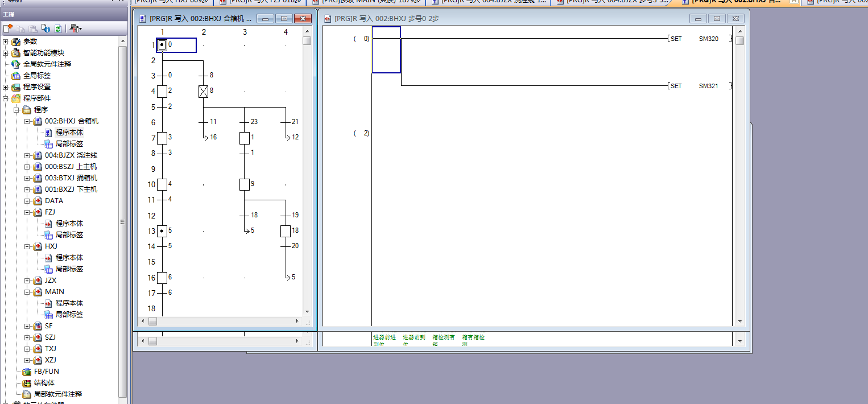The width and height of the screenshot is (868, 404).
Task: Switch to the 004:BJZX 浇注线 document tab
Action: click(489, 1)
